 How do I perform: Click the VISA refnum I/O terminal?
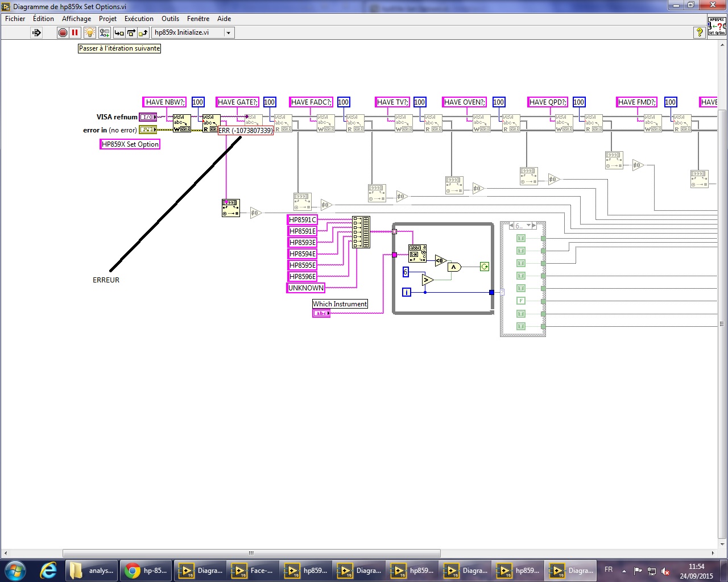pyautogui.click(x=147, y=117)
